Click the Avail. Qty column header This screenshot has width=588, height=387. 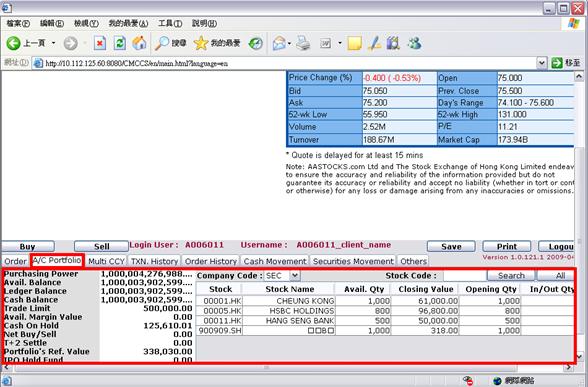[x=364, y=289]
